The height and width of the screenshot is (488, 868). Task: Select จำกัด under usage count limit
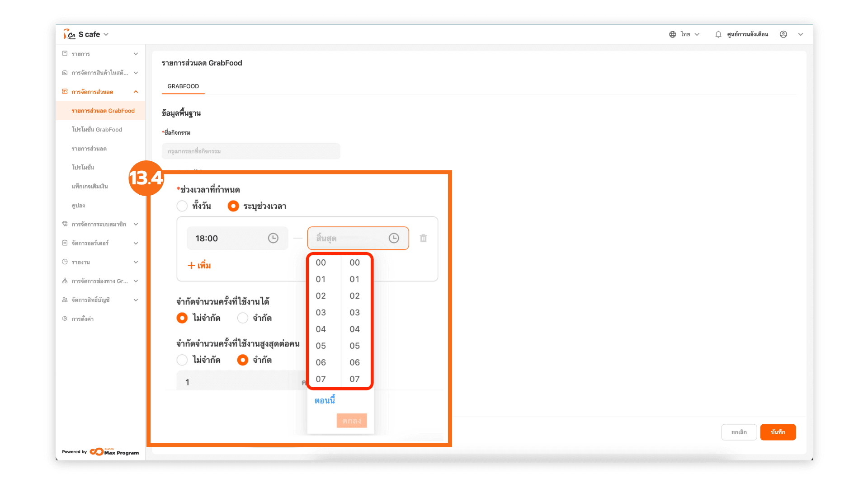[x=243, y=318]
